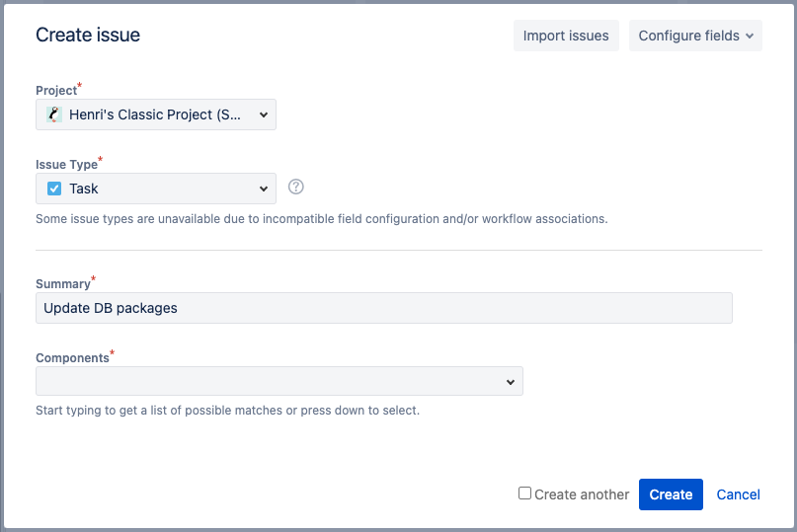Click the Summary field label
This screenshot has height=532, width=797.
click(62, 284)
